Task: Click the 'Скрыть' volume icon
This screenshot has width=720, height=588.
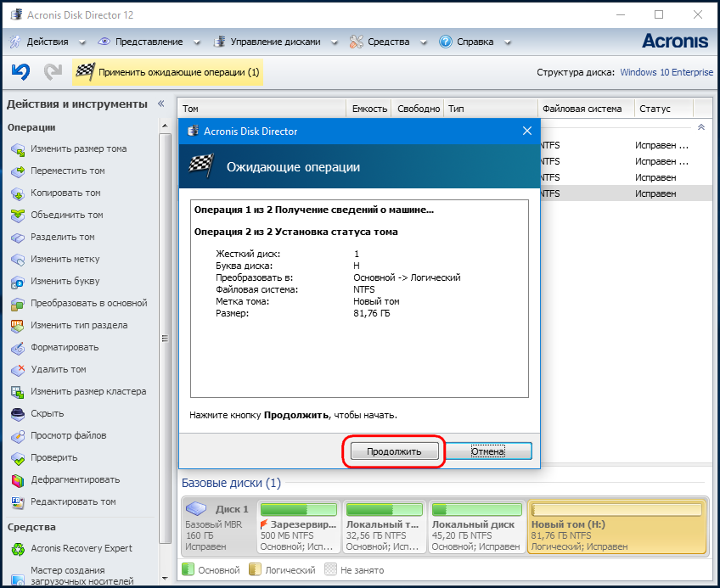Action: point(19,414)
